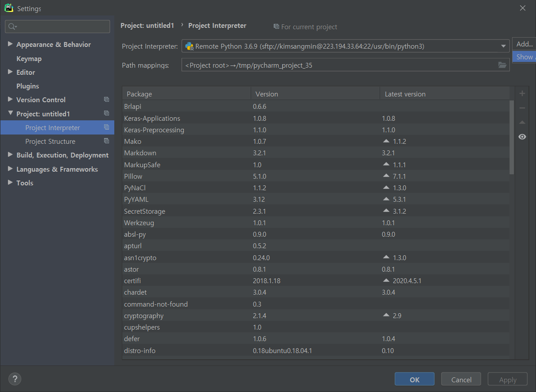
Task: Click upgrade arrow beside Mako 1.1.2
Action: tap(386, 141)
